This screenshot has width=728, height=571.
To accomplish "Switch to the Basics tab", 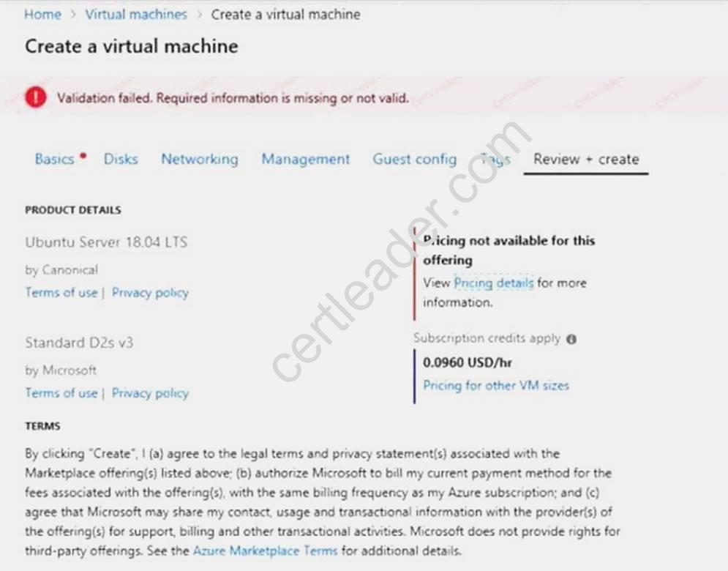I will pos(54,159).
